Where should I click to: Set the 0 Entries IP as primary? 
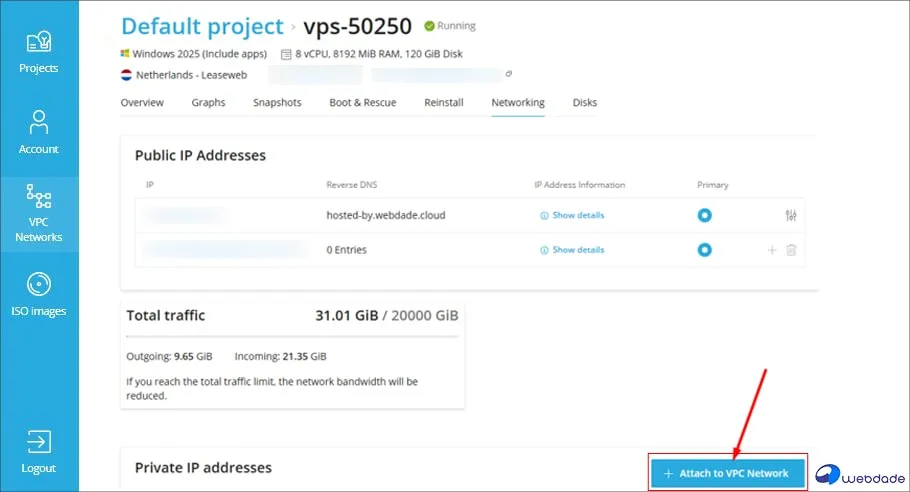pyautogui.click(x=705, y=250)
